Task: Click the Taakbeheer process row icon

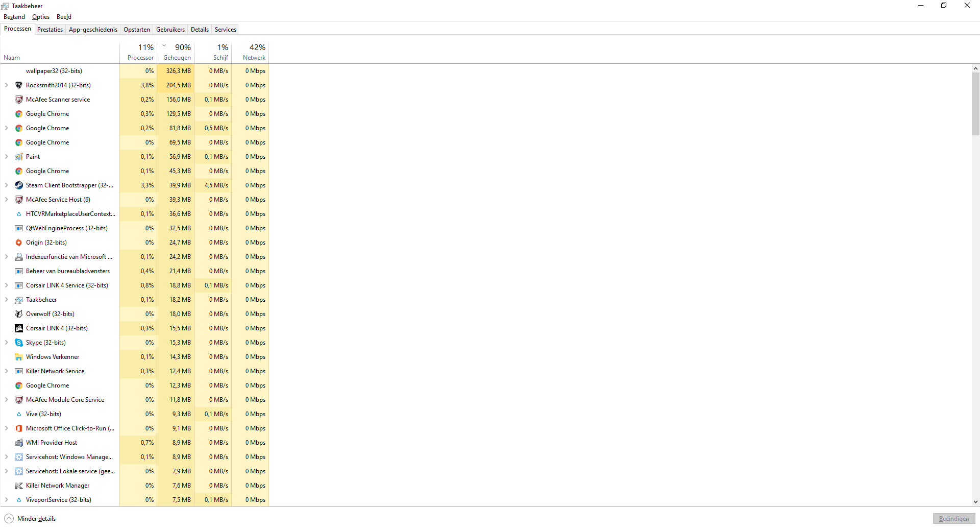Action: (x=19, y=300)
